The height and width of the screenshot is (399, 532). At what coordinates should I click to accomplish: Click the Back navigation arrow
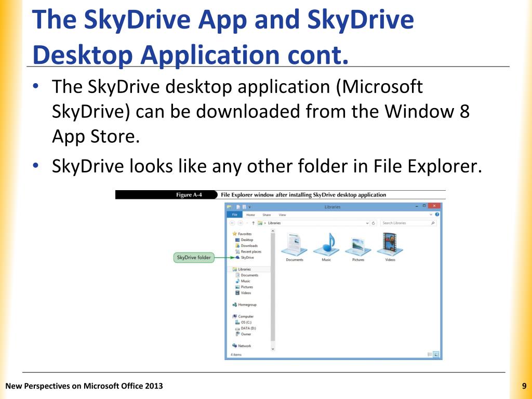[x=232, y=223]
